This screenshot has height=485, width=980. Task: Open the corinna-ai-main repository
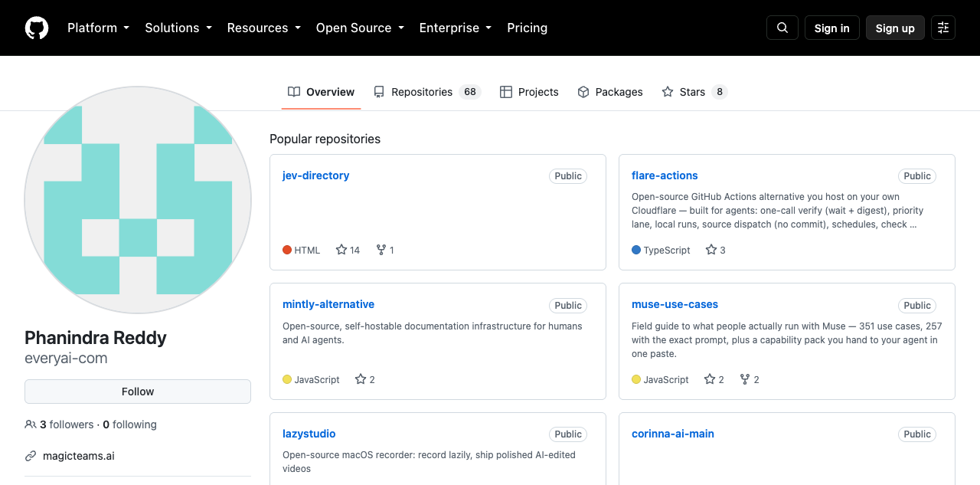pyautogui.click(x=673, y=434)
